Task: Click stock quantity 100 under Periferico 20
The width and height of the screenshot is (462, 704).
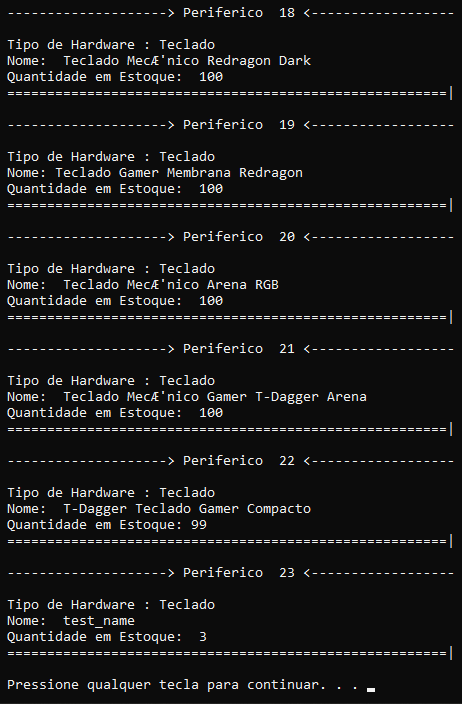Action: (x=211, y=301)
